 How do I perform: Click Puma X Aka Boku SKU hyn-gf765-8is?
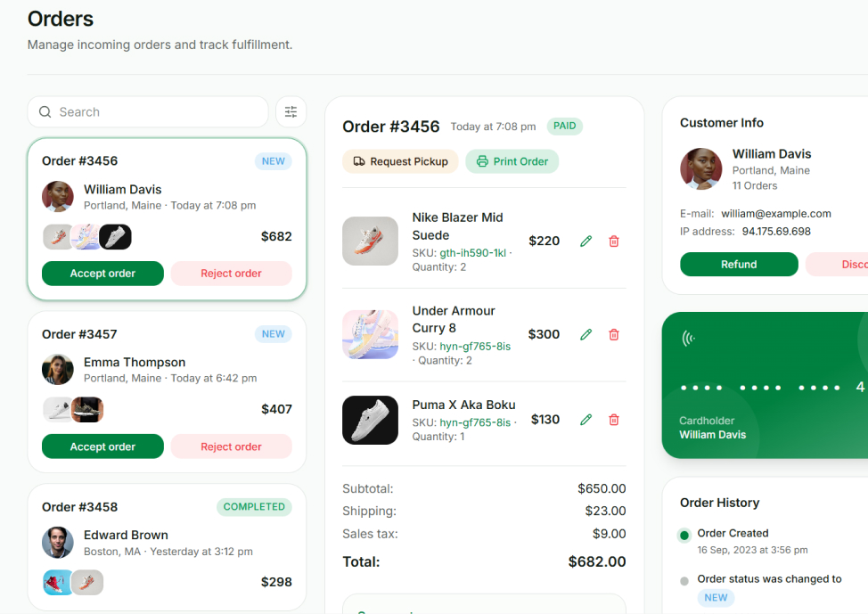pos(475,422)
